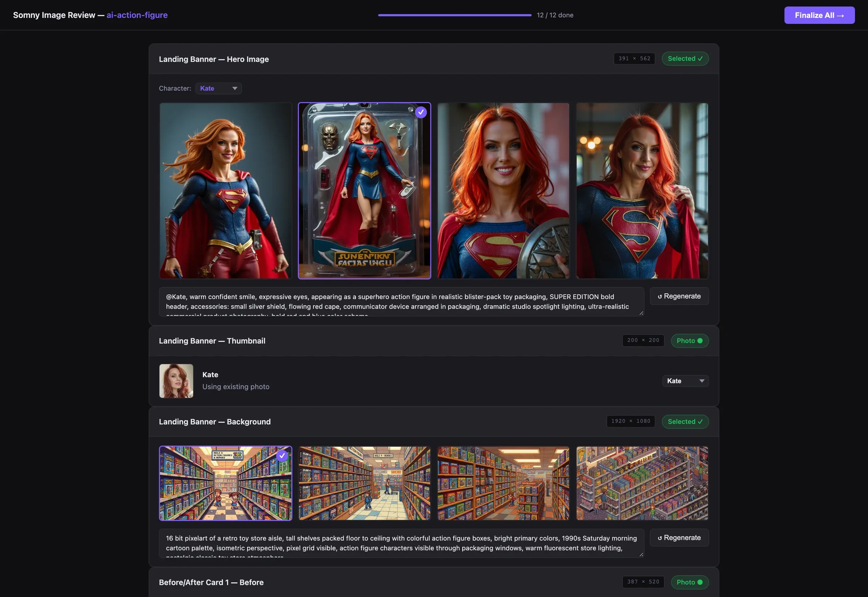Click the Hero Image prompt text field
This screenshot has width=868, height=597.
coord(401,301)
